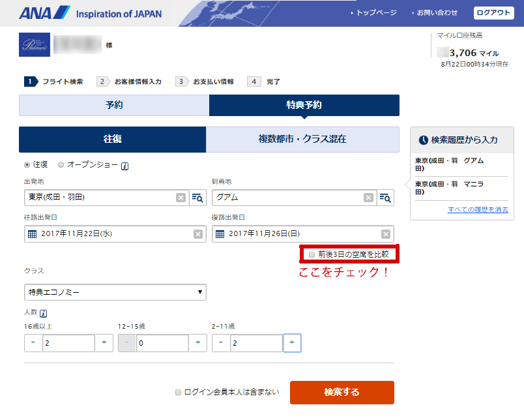Open the arrival airport search list icon

pyautogui.click(x=385, y=198)
